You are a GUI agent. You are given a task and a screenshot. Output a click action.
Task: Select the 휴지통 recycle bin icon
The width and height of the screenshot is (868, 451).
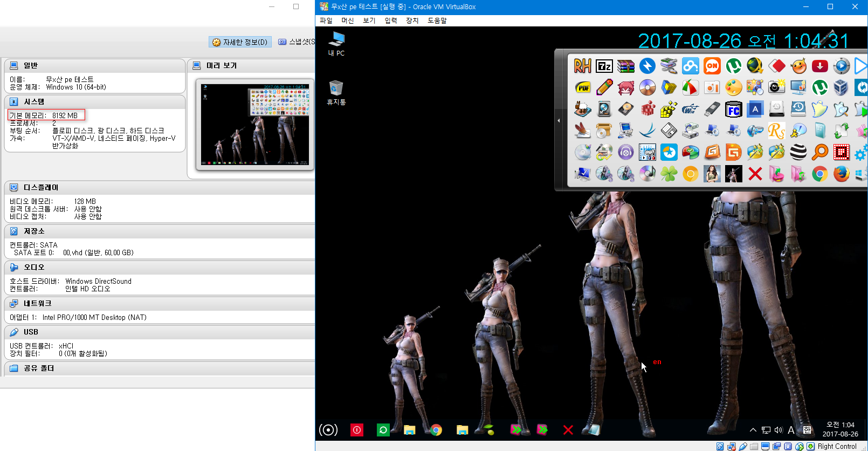click(x=336, y=93)
